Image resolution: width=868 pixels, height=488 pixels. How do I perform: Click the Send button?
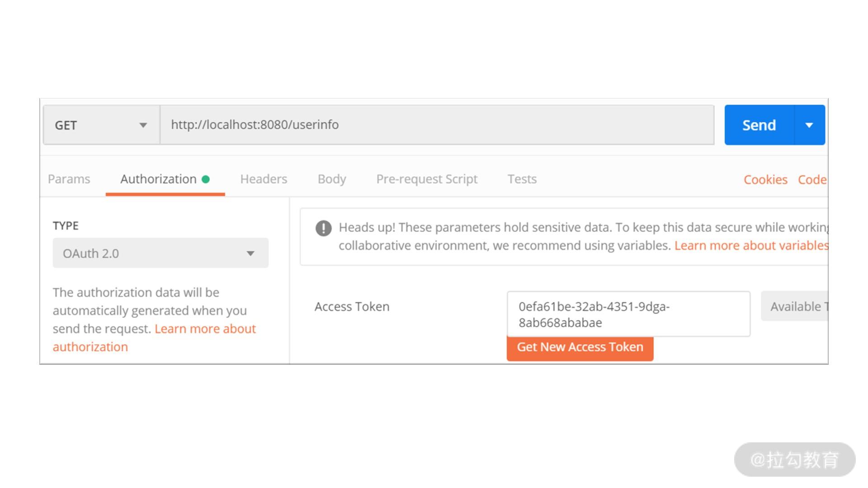click(759, 125)
